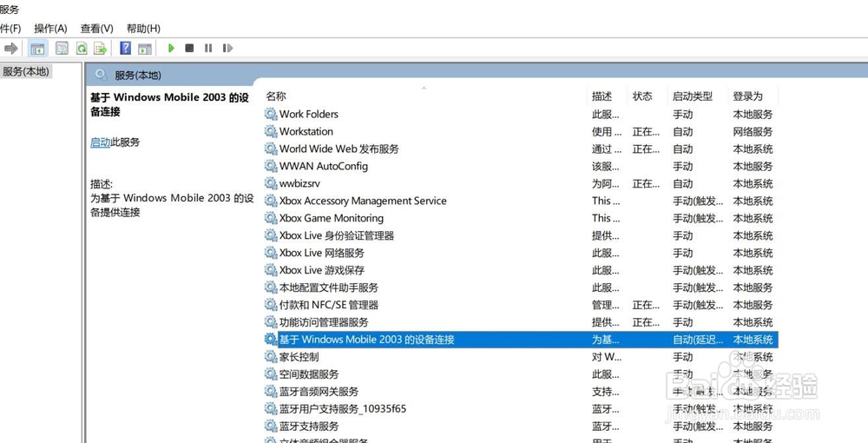The image size is (868, 443).
Task: Sort by the 启动类型 column header
Action: coord(693,96)
